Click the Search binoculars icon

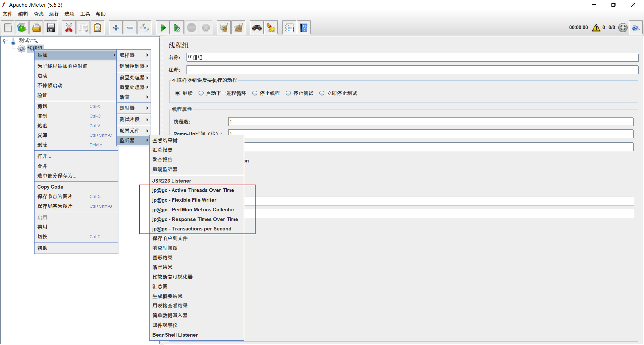click(257, 27)
